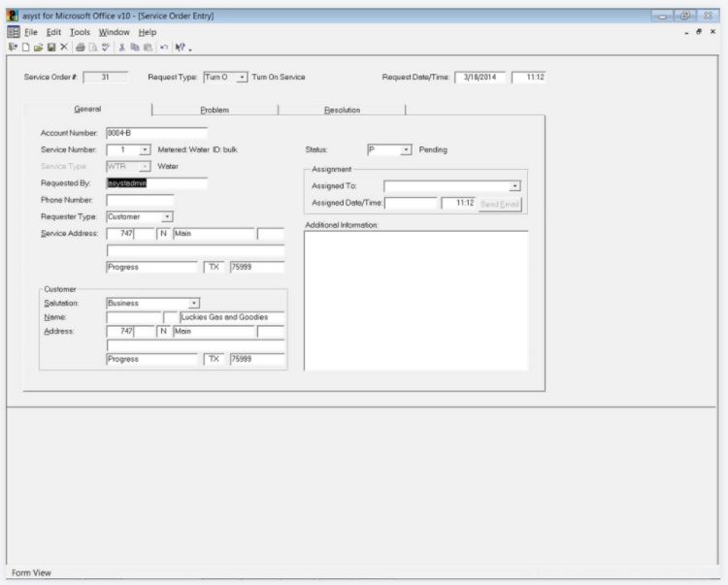Expand the Service Type WTR dropdown

point(145,166)
